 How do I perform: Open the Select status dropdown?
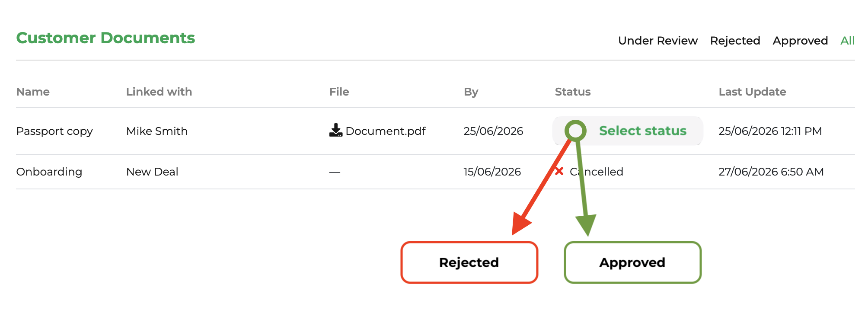(628, 131)
